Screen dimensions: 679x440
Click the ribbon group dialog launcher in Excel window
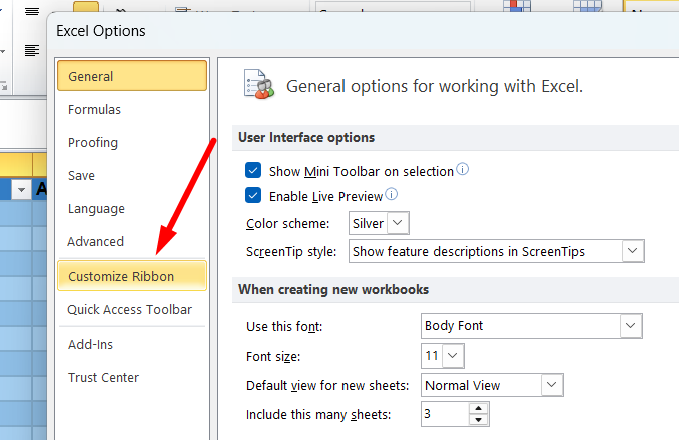pyautogui.click(x=4, y=86)
